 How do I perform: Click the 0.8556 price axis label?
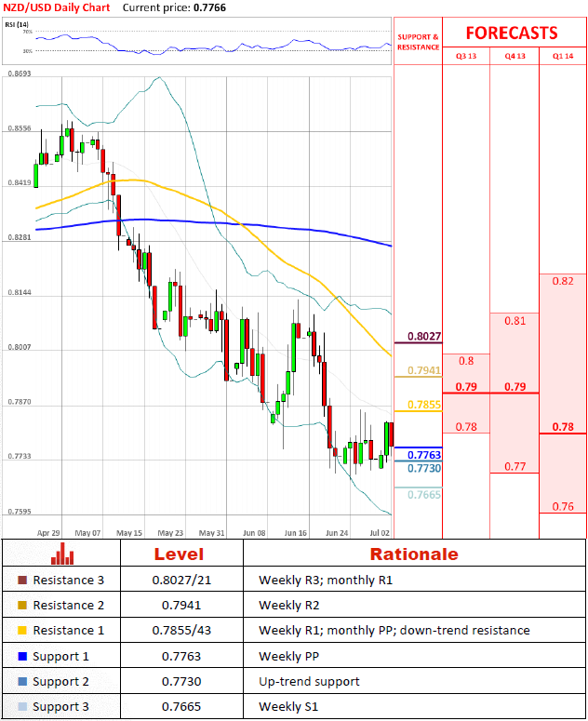(20, 128)
